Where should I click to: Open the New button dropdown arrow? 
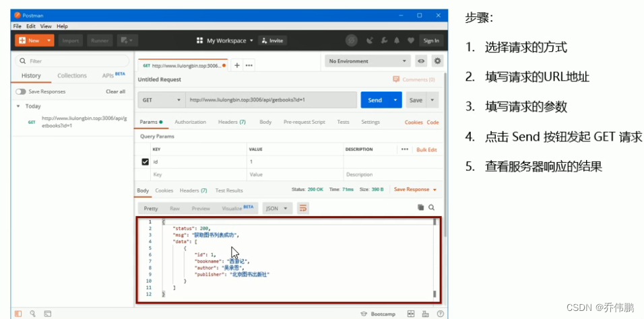(x=49, y=40)
